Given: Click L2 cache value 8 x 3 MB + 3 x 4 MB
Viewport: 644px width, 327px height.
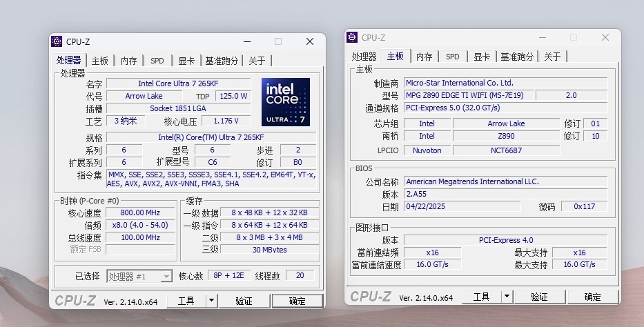Looking at the screenshot, I should pos(269,237).
